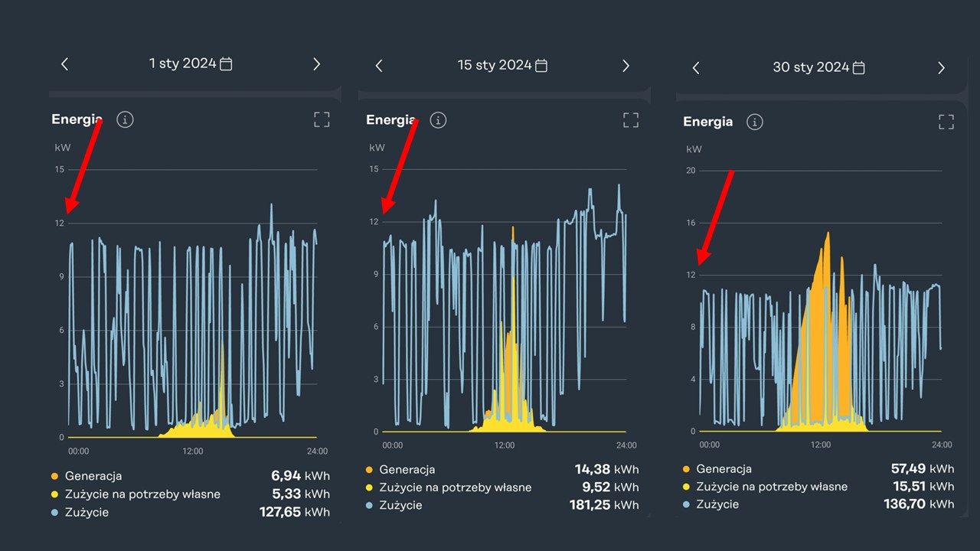Go to previous day from 30 sty 2024
The width and height of the screenshot is (980, 551).
pyautogui.click(x=696, y=68)
